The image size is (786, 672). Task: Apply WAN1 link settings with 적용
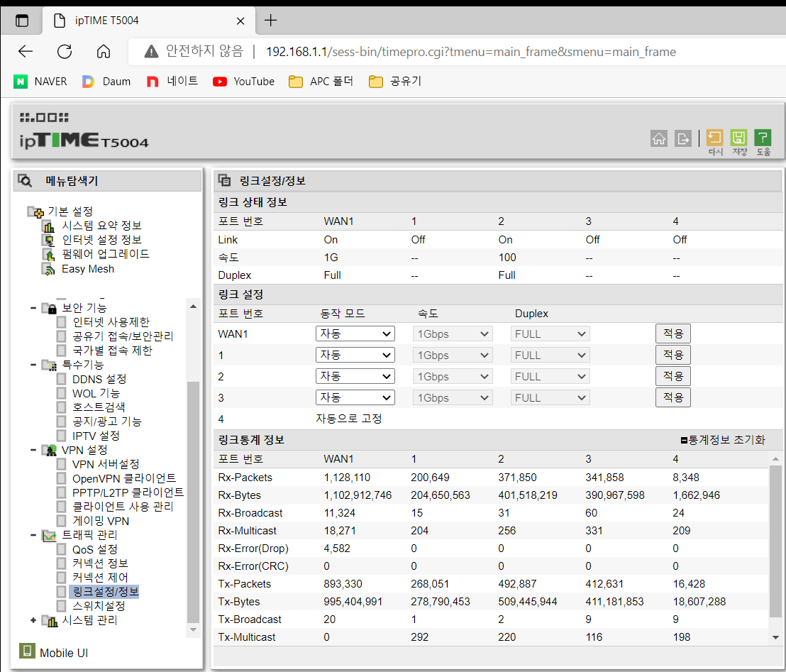click(x=672, y=334)
